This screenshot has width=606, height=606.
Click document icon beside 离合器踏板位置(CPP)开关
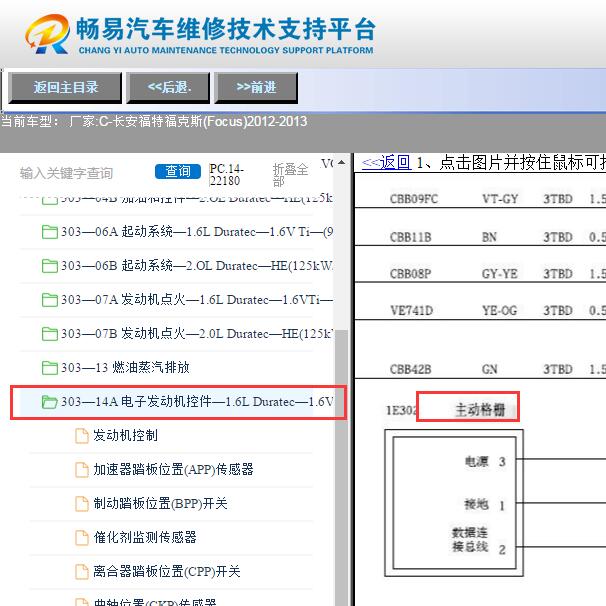tap(82, 572)
